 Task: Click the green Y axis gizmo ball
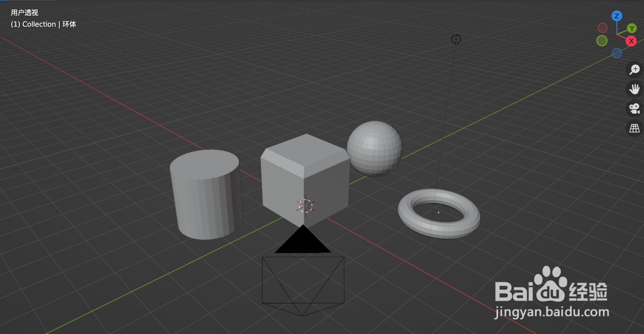(x=632, y=29)
